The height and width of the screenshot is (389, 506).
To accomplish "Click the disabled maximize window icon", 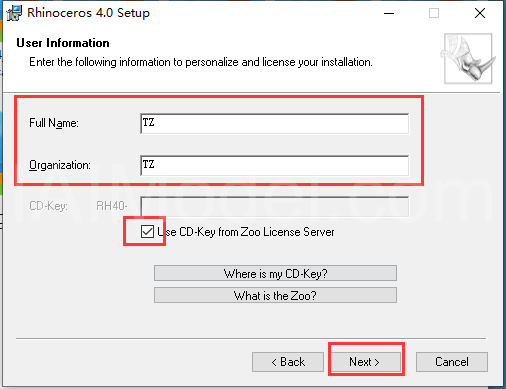I will (x=434, y=13).
